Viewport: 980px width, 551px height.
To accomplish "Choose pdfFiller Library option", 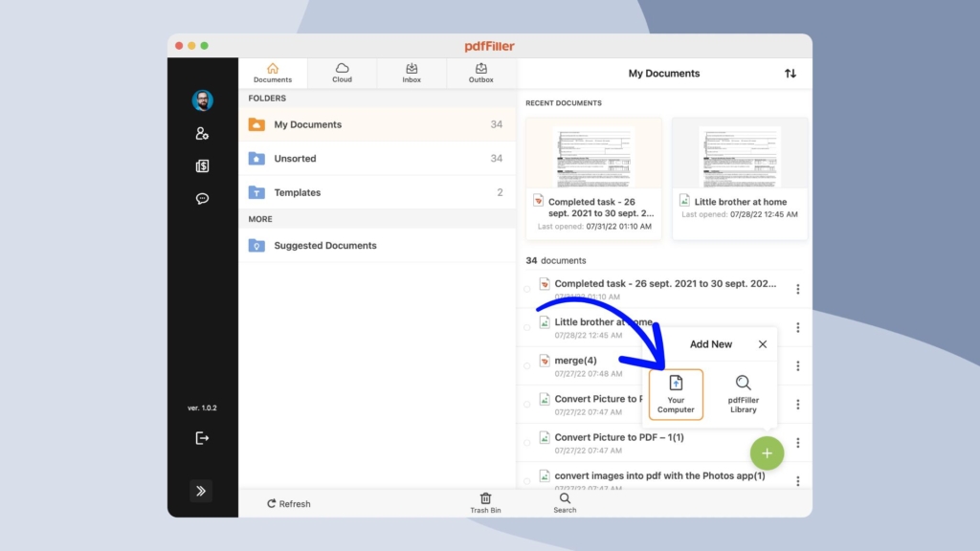I will pos(743,394).
